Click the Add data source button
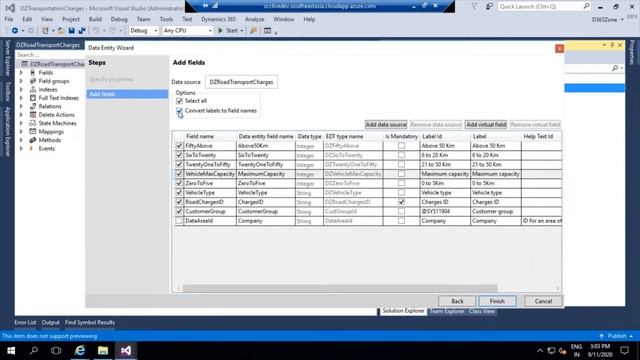The image size is (640, 360). pos(386,124)
